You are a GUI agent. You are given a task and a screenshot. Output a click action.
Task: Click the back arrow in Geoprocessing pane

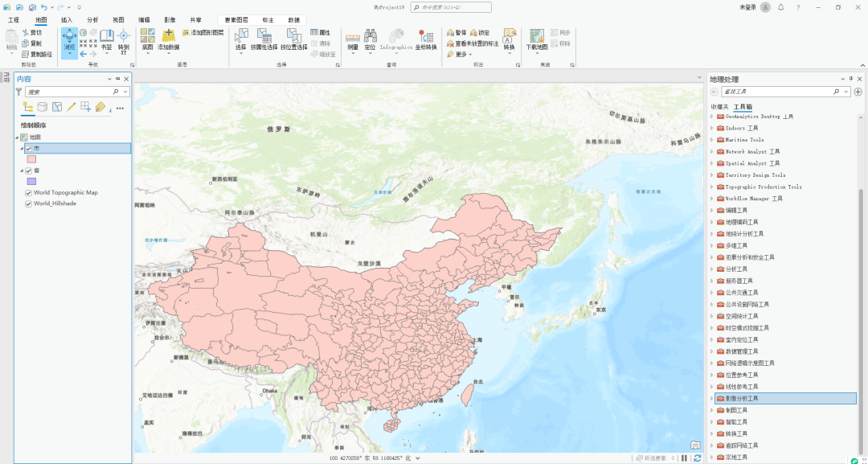tap(714, 92)
